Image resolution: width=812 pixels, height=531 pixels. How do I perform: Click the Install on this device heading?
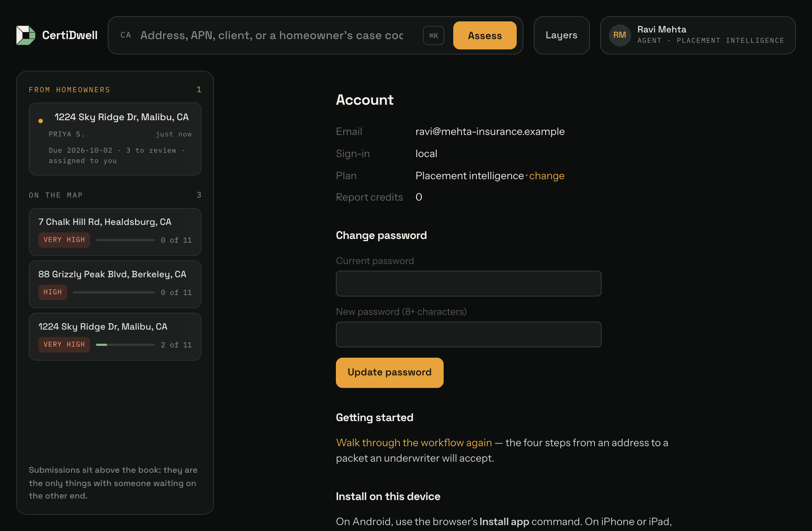[388, 496]
